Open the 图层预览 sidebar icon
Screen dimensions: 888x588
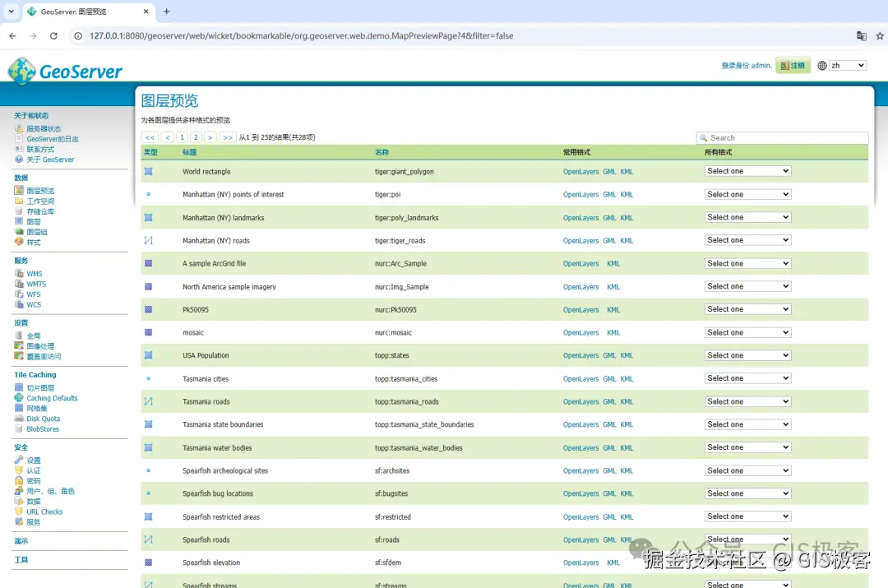pos(19,190)
